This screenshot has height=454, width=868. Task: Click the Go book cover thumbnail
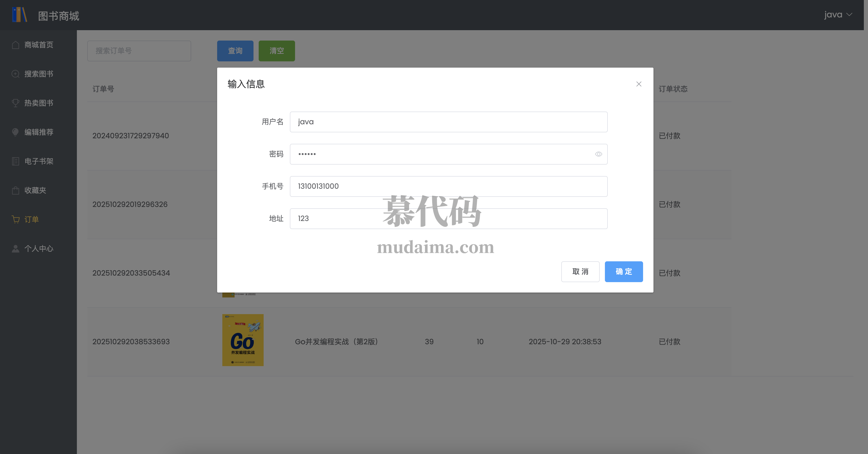pyautogui.click(x=243, y=340)
